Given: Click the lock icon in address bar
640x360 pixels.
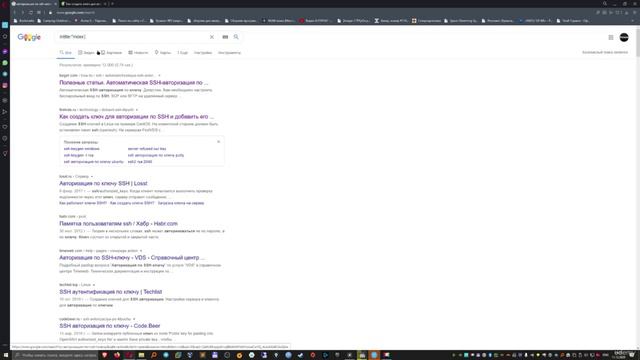Looking at the screenshot, I should pyautogui.click(x=51, y=13).
